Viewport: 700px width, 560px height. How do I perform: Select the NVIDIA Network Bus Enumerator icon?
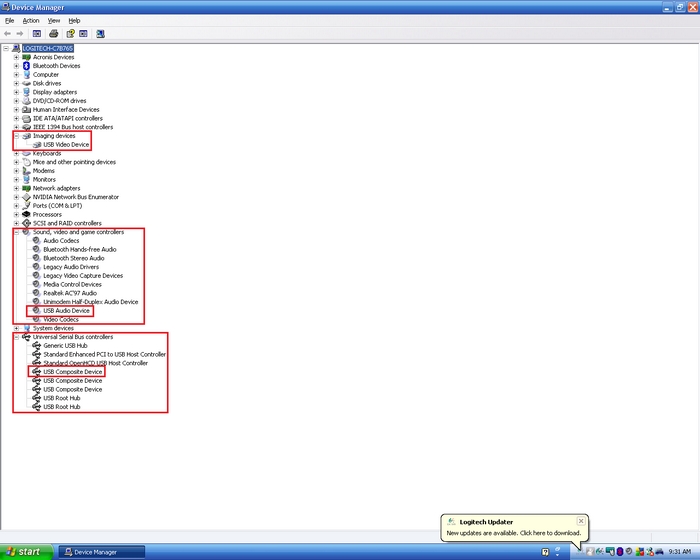26,197
